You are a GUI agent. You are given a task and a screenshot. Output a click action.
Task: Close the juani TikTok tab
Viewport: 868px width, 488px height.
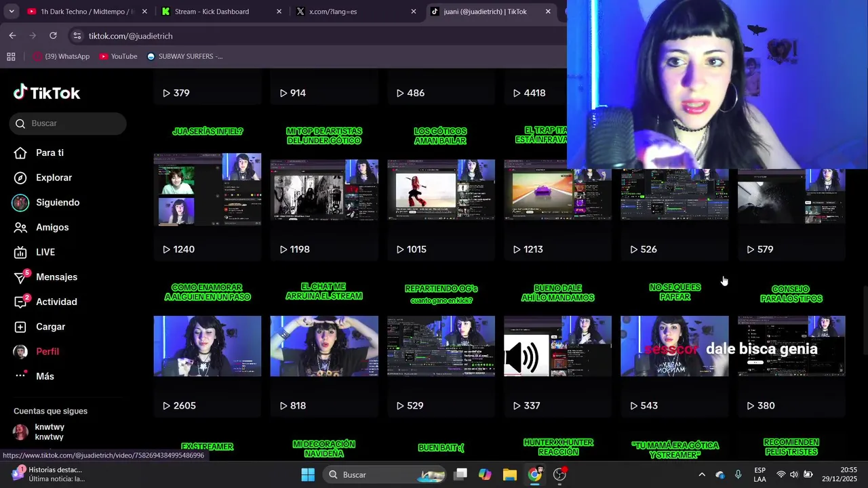pos(548,12)
